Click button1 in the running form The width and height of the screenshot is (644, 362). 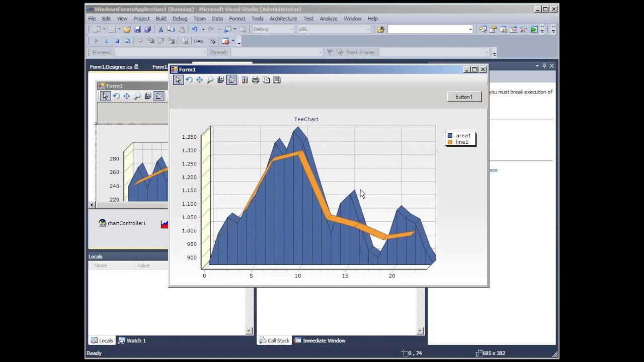pyautogui.click(x=464, y=97)
